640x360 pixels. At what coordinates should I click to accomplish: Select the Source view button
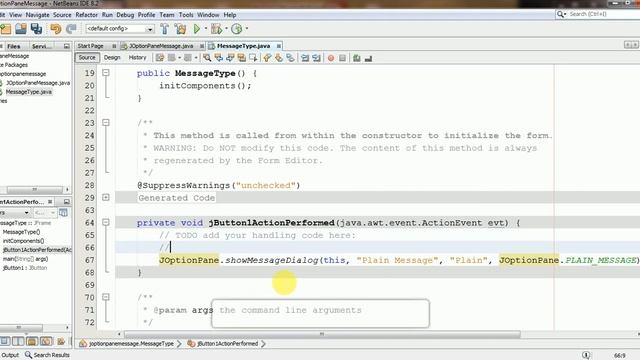click(87, 58)
